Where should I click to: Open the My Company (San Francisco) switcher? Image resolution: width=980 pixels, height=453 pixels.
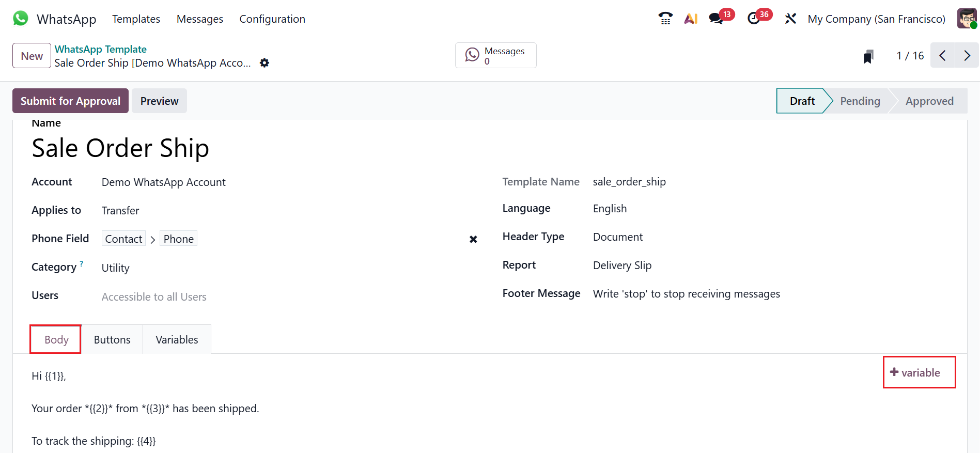pyautogui.click(x=876, y=19)
